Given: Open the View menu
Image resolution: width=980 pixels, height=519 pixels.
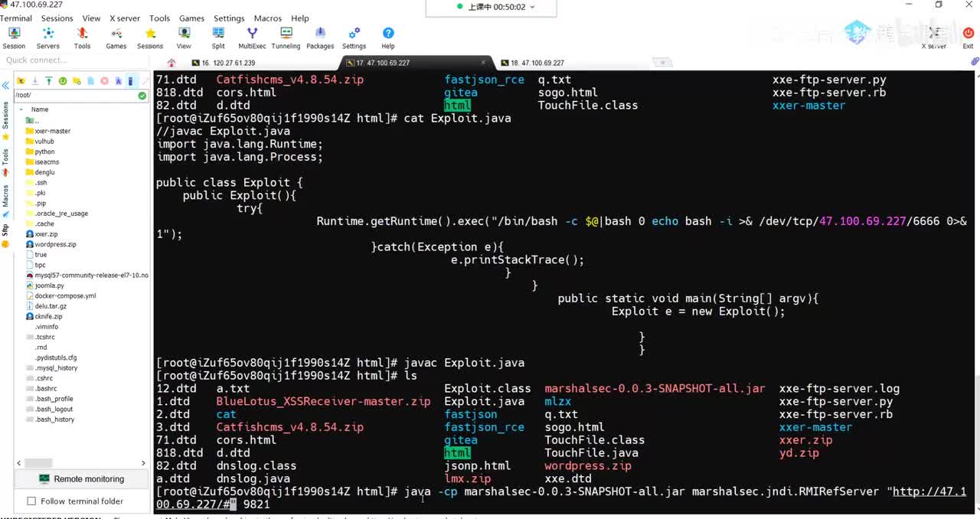Looking at the screenshot, I should (91, 18).
